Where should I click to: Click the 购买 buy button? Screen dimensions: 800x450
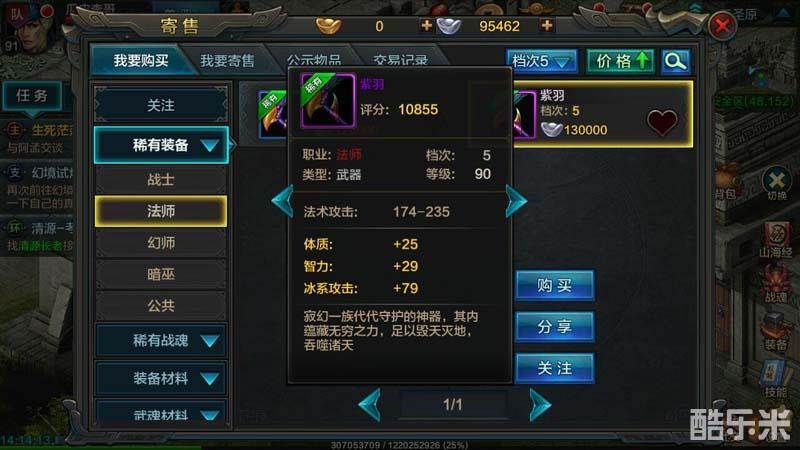click(555, 285)
